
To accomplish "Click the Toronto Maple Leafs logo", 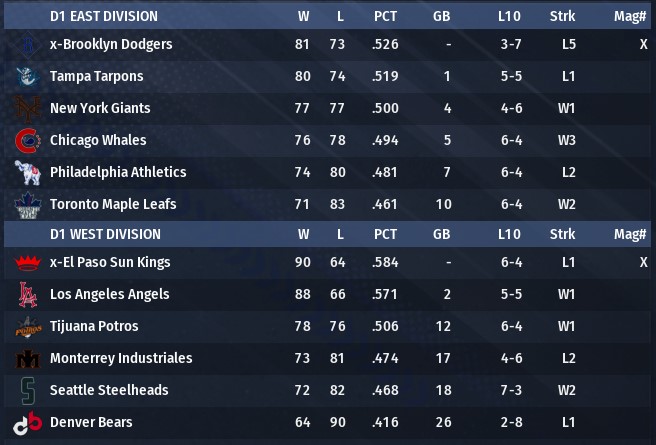I will [25, 205].
